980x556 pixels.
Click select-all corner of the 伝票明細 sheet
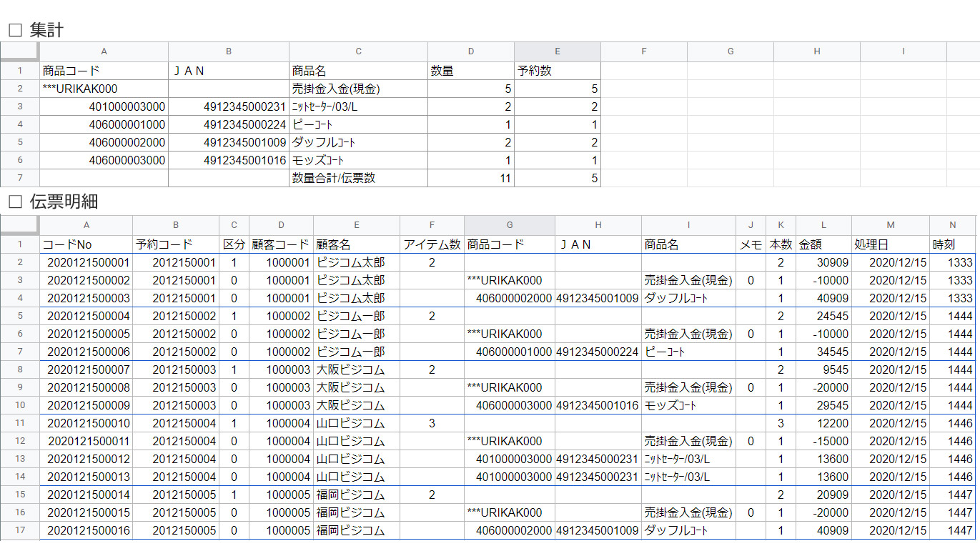[x=19, y=225]
